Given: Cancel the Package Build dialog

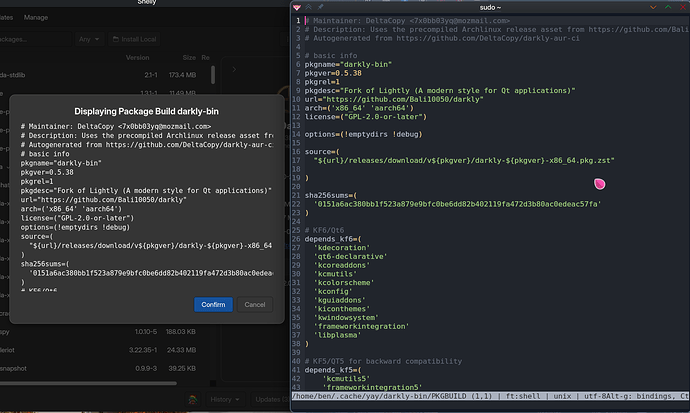Looking at the screenshot, I should [x=254, y=304].
